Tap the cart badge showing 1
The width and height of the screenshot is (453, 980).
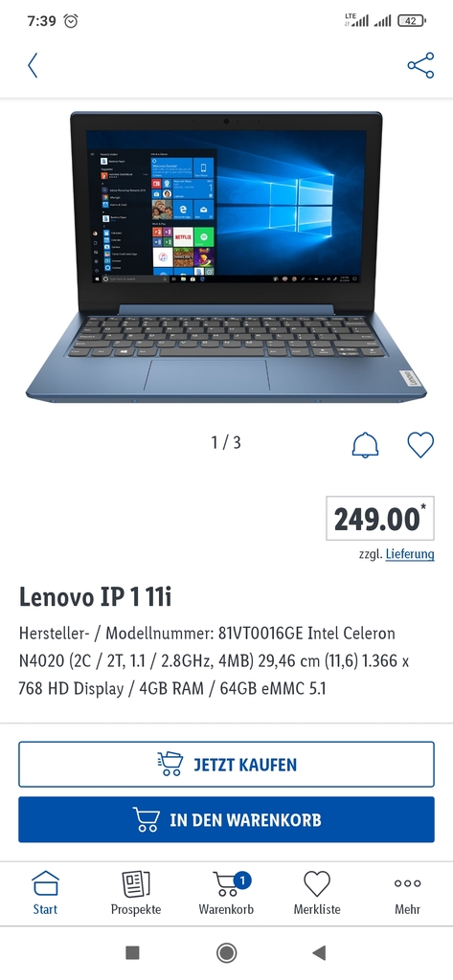coord(242,881)
